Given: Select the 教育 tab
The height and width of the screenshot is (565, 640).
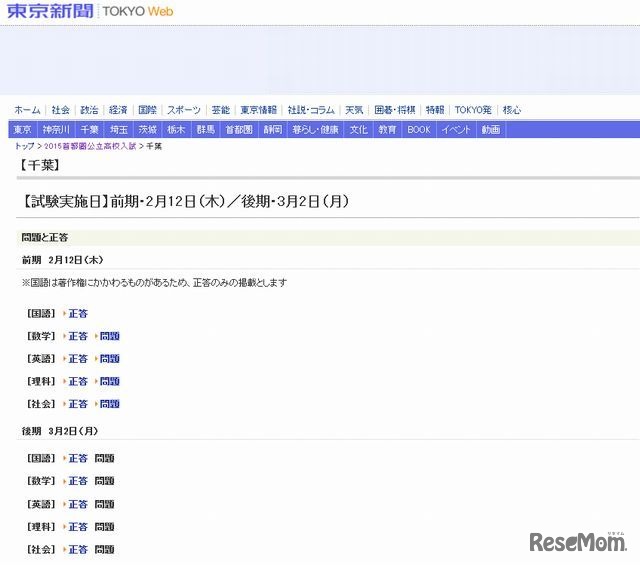Looking at the screenshot, I should [387, 130].
